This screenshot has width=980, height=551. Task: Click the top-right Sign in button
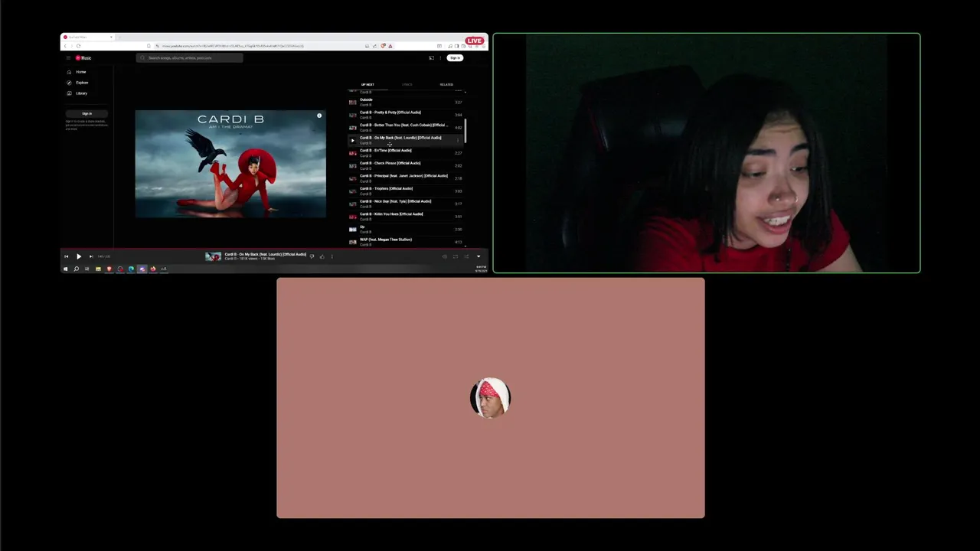tap(455, 58)
